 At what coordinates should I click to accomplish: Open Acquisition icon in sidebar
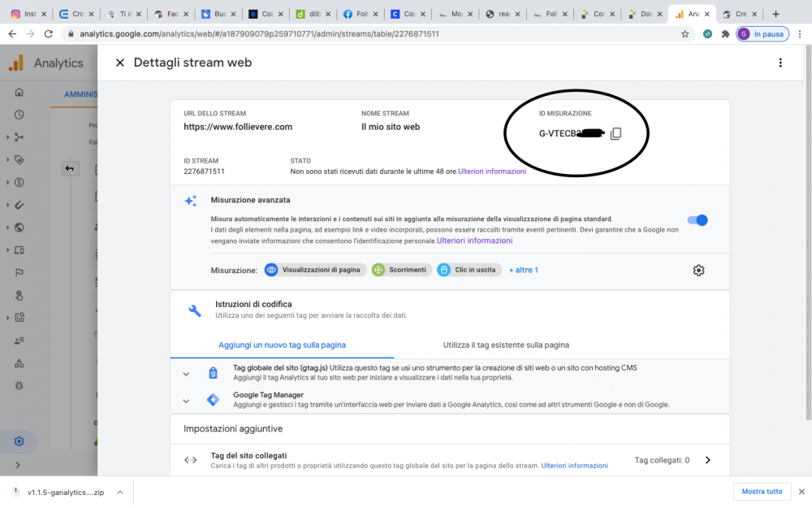click(19, 137)
